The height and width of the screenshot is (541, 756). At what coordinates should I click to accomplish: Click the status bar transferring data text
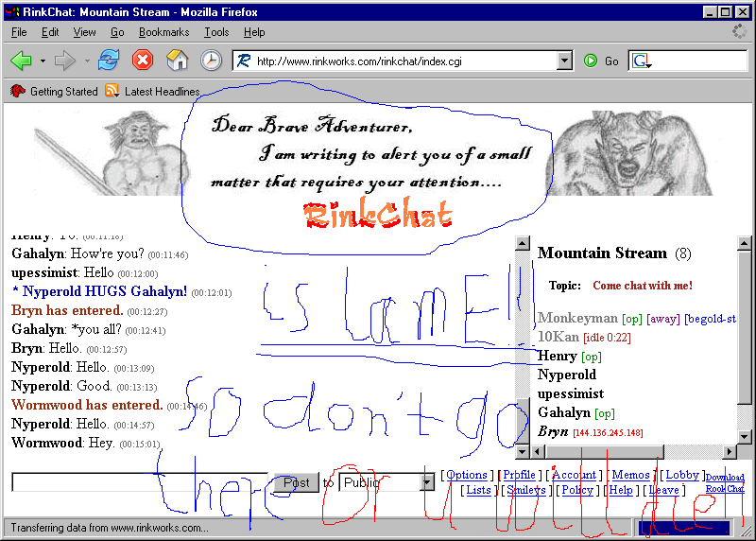(x=110, y=528)
